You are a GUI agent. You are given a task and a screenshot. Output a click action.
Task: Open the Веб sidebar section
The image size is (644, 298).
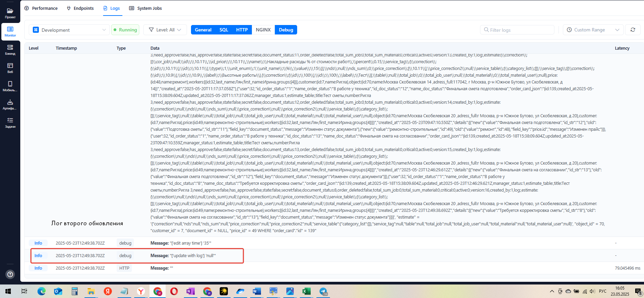coord(10,68)
